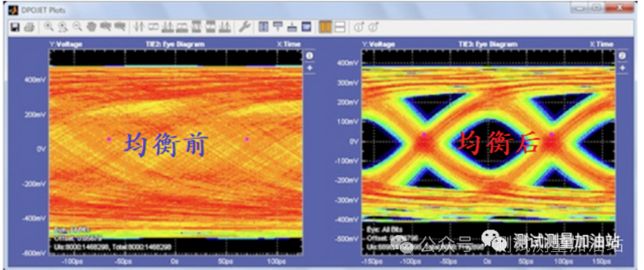Open the wrench settings tool
644x270 pixels.
pyautogui.click(x=244, y=27)
